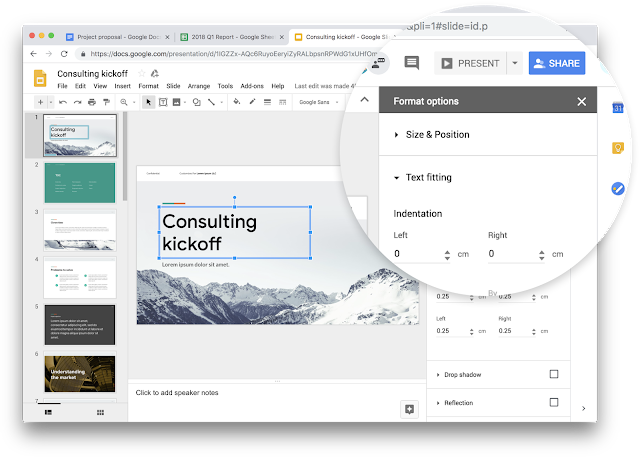Click the Print icon

92,102
